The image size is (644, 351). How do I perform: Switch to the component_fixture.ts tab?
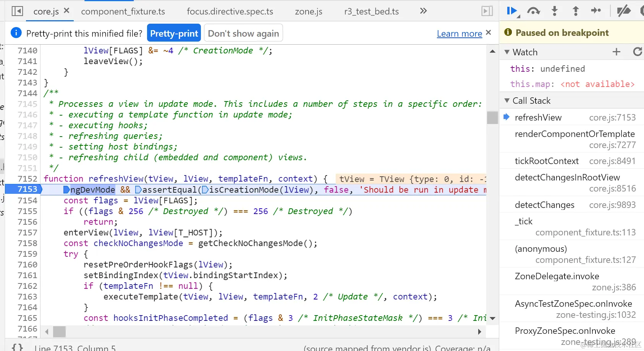tap(123, 11)
